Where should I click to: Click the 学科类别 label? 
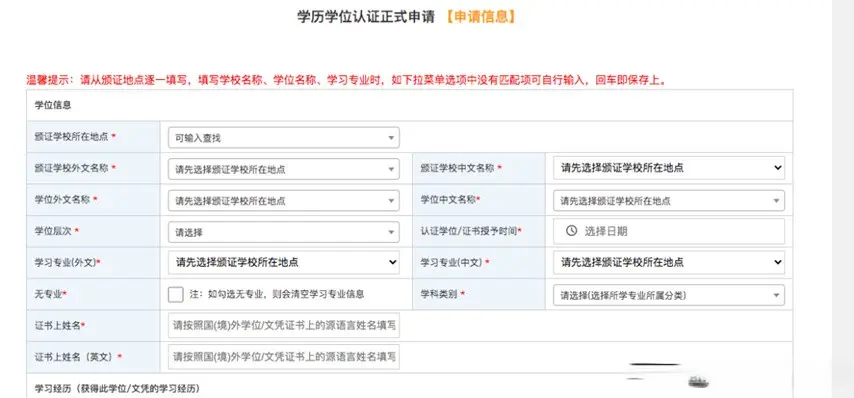pos(442,295)
